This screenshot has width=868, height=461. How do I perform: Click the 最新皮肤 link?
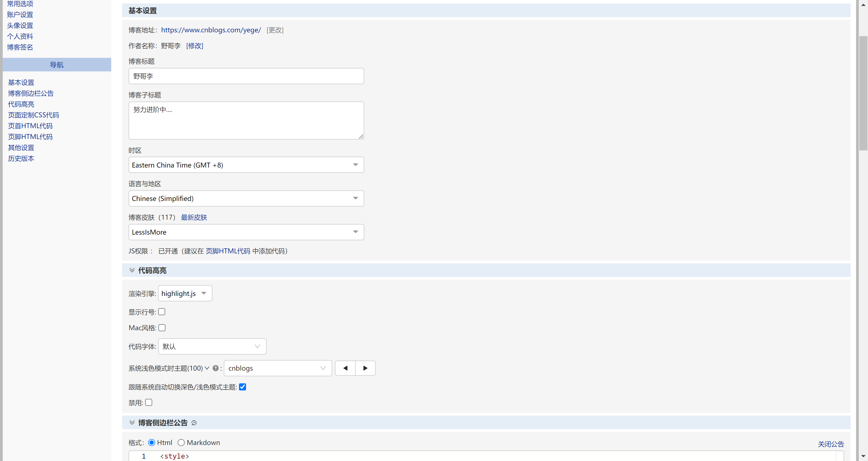point(194,217)
